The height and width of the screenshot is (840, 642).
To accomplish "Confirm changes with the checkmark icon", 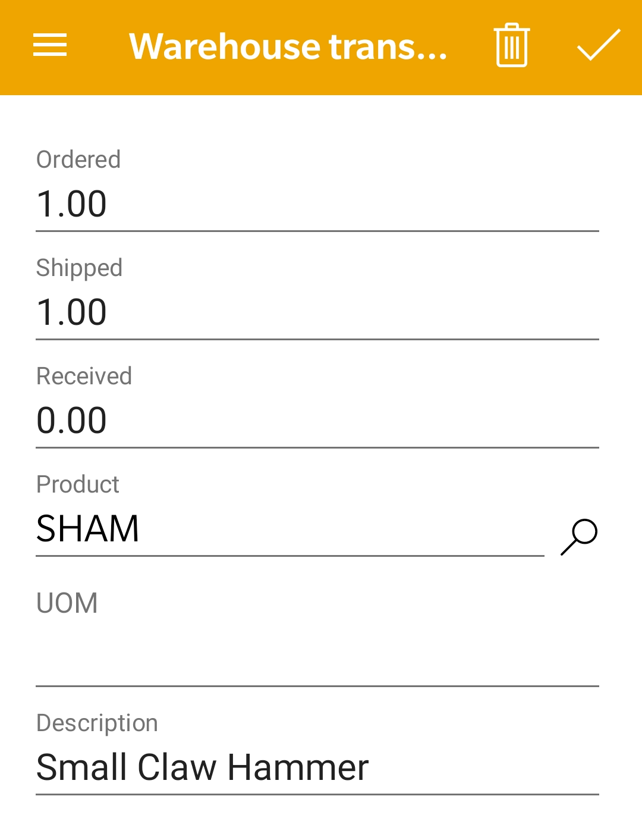I will pos(599,45).
